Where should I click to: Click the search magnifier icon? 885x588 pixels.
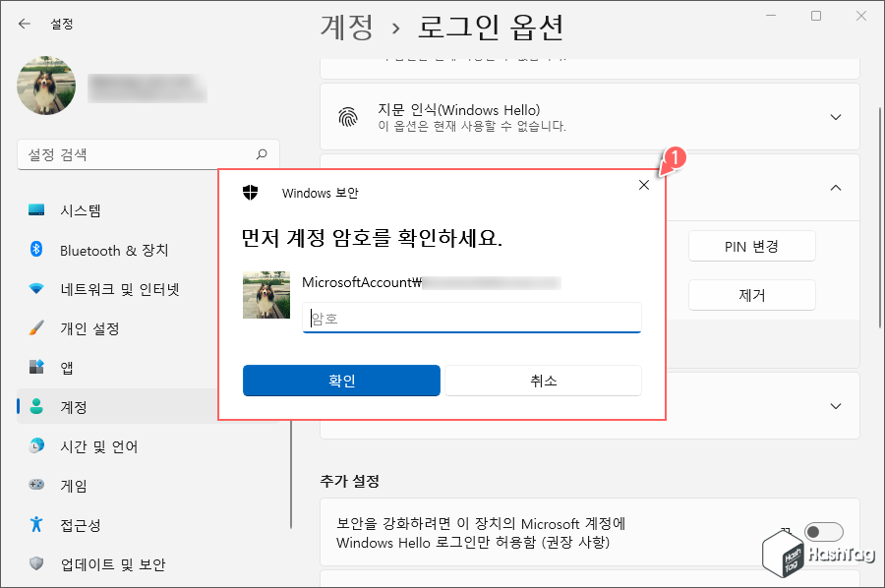[x=261, y=154]
